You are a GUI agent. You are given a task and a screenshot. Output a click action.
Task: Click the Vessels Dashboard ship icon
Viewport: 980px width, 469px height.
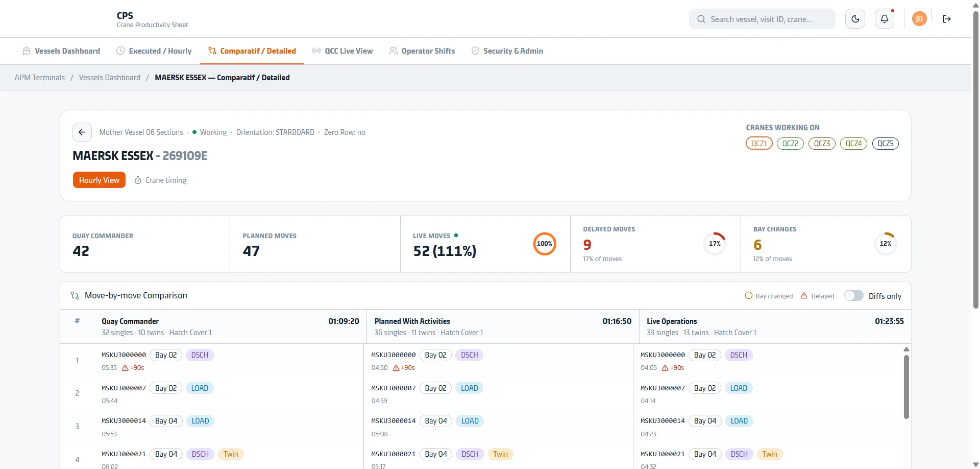pyautogui.click(x=27, y=51)
